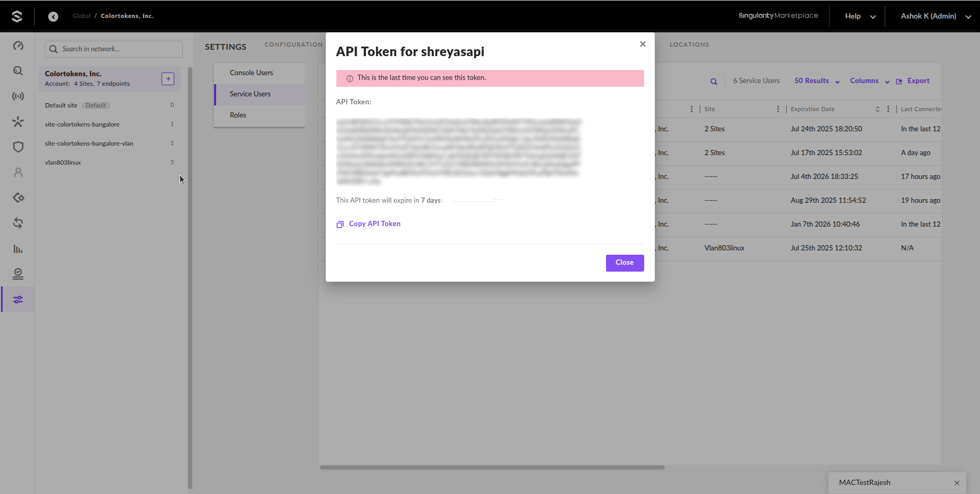Open the Dashboard speedometer icon in the sidebar

pos(17,46)
